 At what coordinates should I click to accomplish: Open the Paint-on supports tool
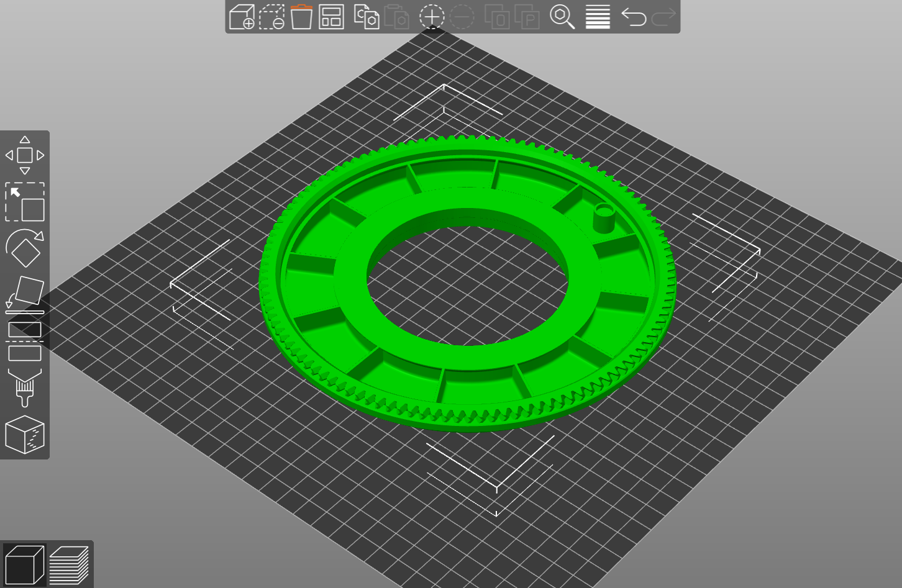(x=25, y=387)
